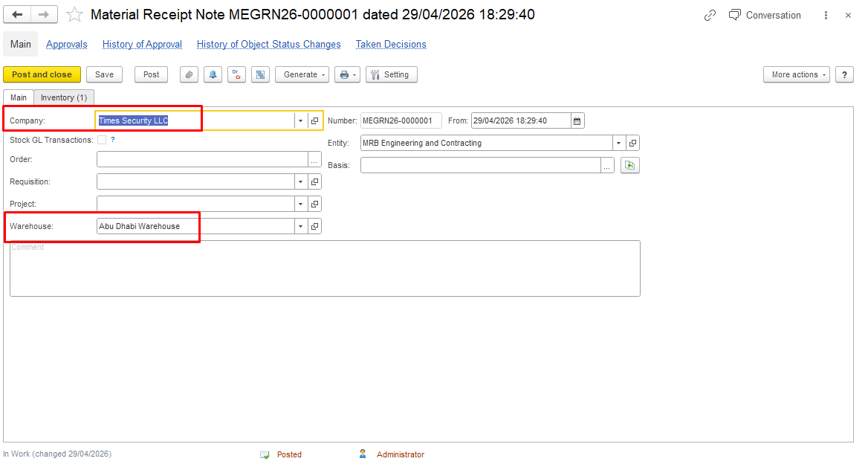This screenshot has width=868, height=470.
Task: Click inside the Comment text area
Action: pyautogui.click(x=325, y=268)
